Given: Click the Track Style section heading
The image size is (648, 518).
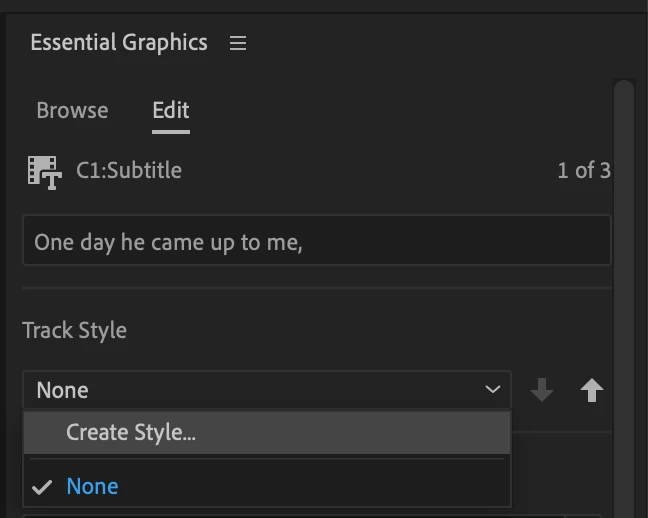Looking at the screenshot, I should click(x=75, y=330).
